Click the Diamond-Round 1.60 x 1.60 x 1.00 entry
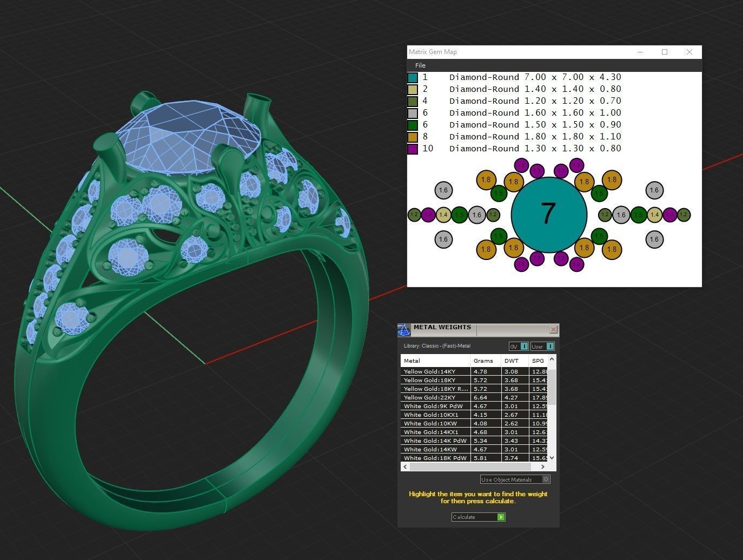 coord(535,113)
